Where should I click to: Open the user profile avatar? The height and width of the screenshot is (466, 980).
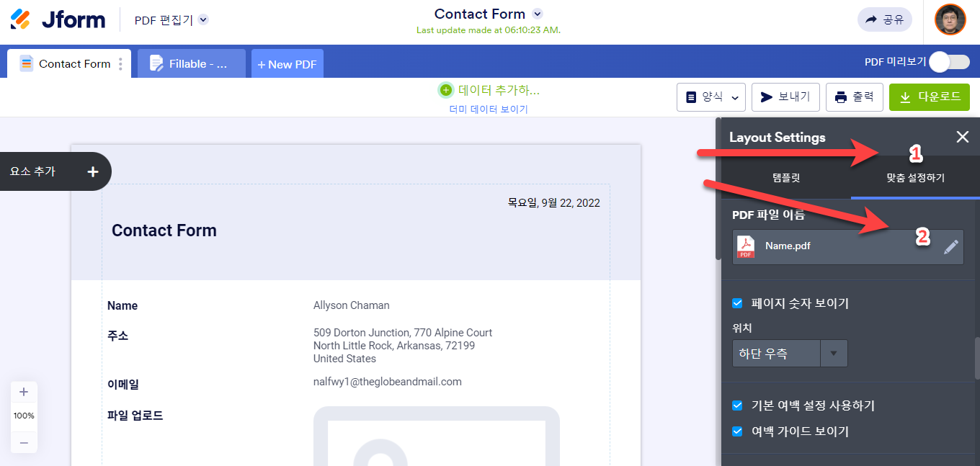950,19
